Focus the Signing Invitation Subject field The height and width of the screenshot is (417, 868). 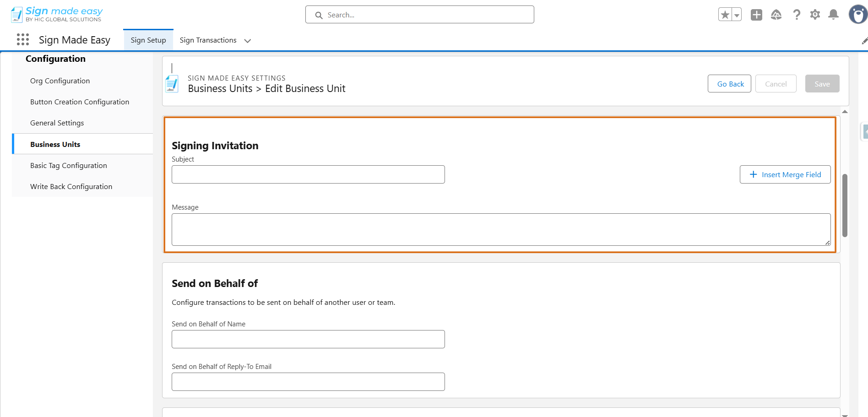click(308, 174)
